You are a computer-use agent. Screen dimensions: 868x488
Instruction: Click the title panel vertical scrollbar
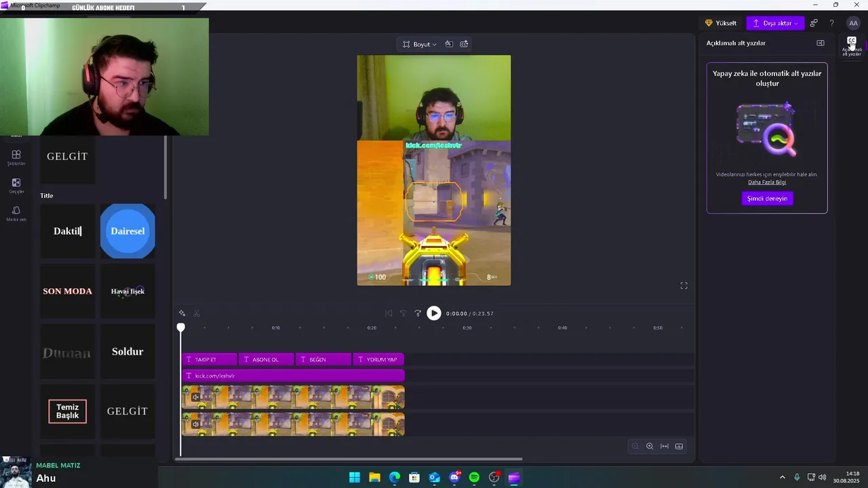coord(165,167)
